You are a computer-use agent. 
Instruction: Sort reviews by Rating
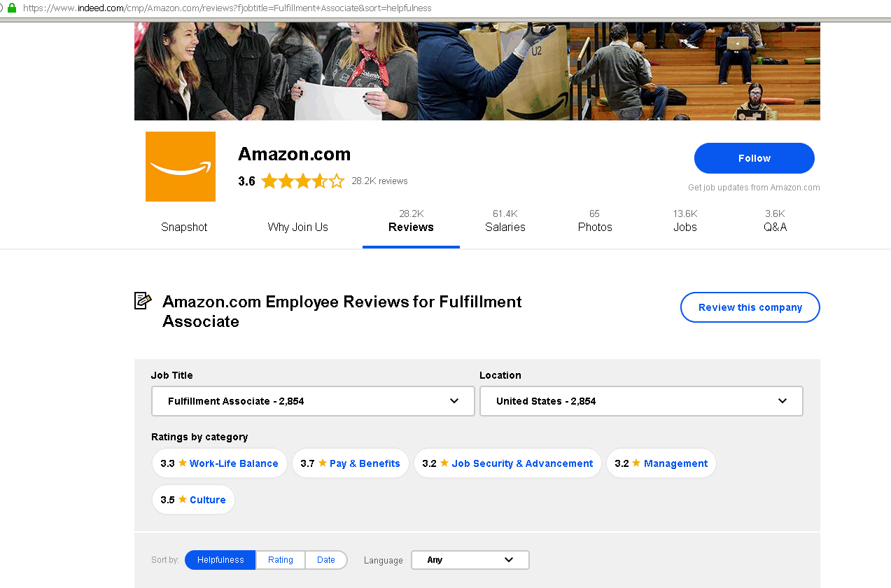(x=281, y=560)
